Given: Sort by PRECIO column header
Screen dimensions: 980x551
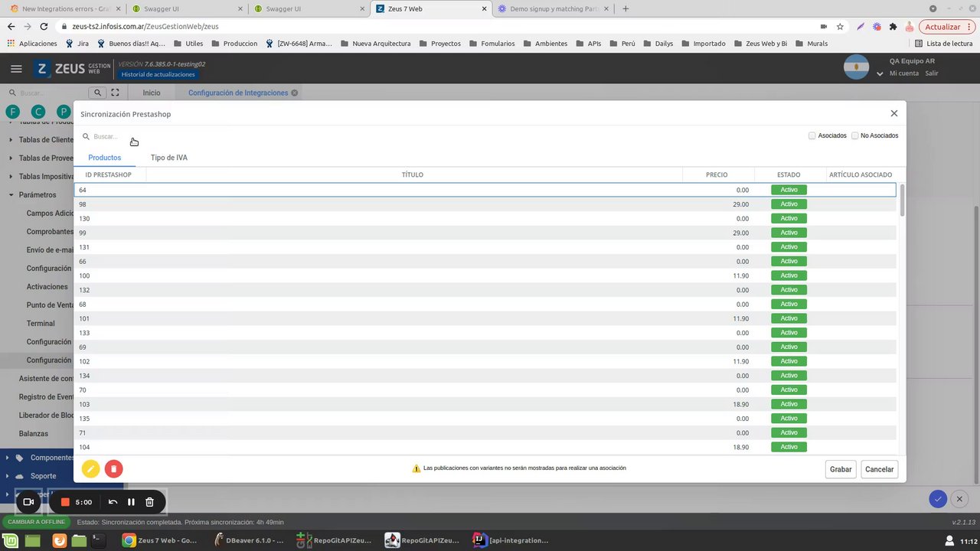Looking at the screenshot, I should pyautogui.click(x=717, y=175).
